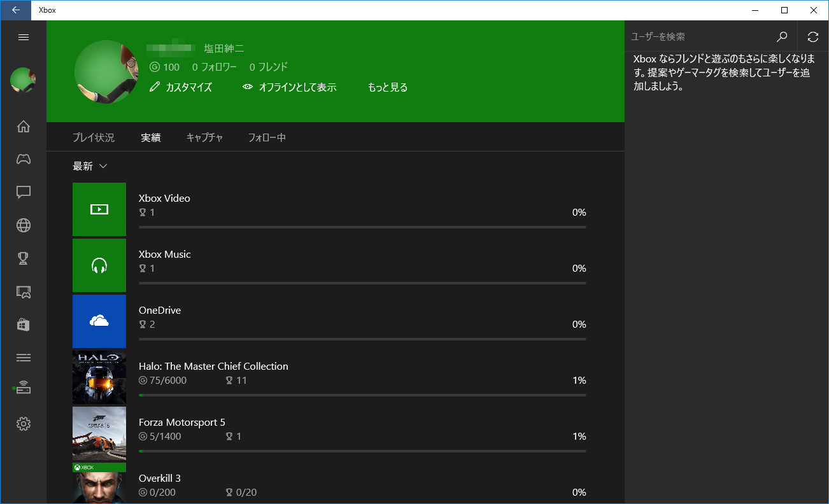829x504 pixels.
Task: Open Settings gear icon
Action: click(24, 424)
